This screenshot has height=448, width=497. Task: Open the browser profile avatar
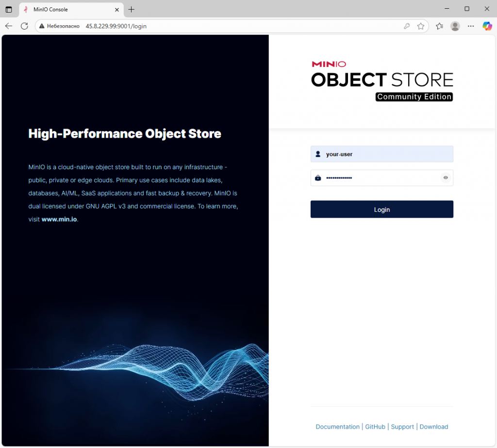(x=455, y=26)
